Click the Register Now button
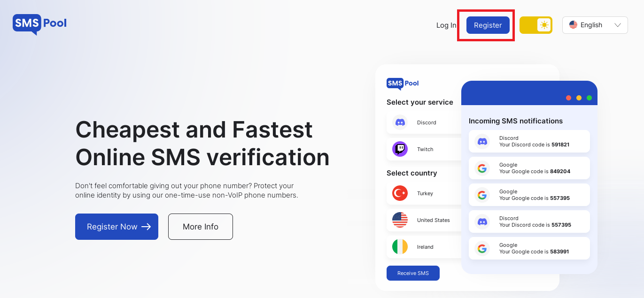This screenshot has height=298, width=644. coord(116,227)
